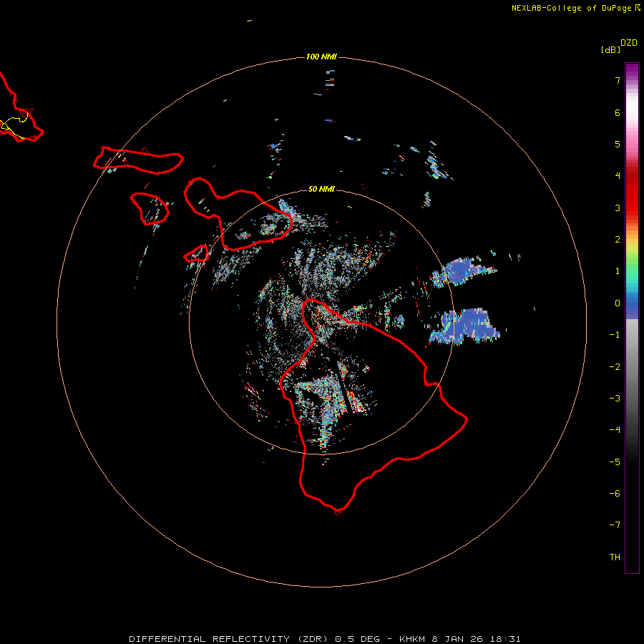
Task: Click the positive 7 dB scale label
Action: coord(618,80)
